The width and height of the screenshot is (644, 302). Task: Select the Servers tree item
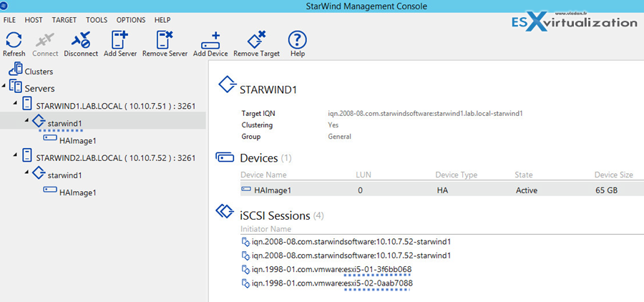[40, 88]
